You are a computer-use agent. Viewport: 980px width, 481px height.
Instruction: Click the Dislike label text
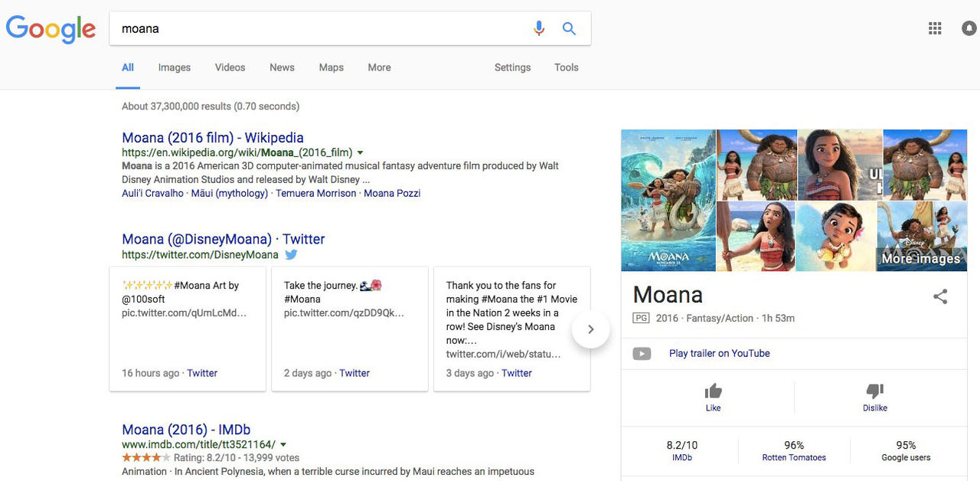click(875, 408)
